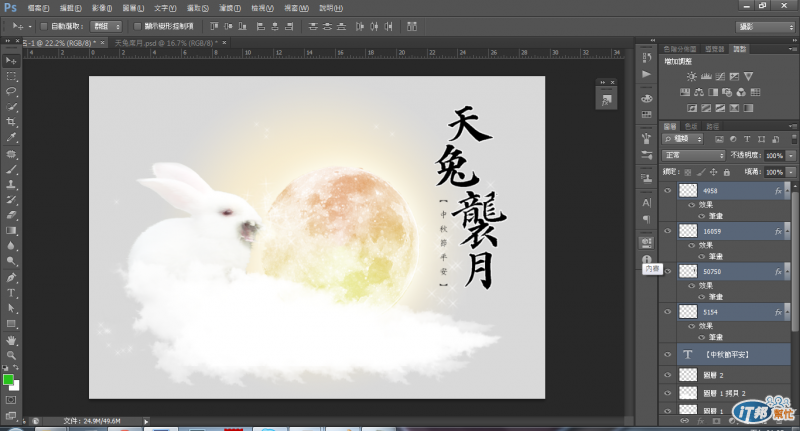Select the Move tool in the toolbox

click(11, 61)
